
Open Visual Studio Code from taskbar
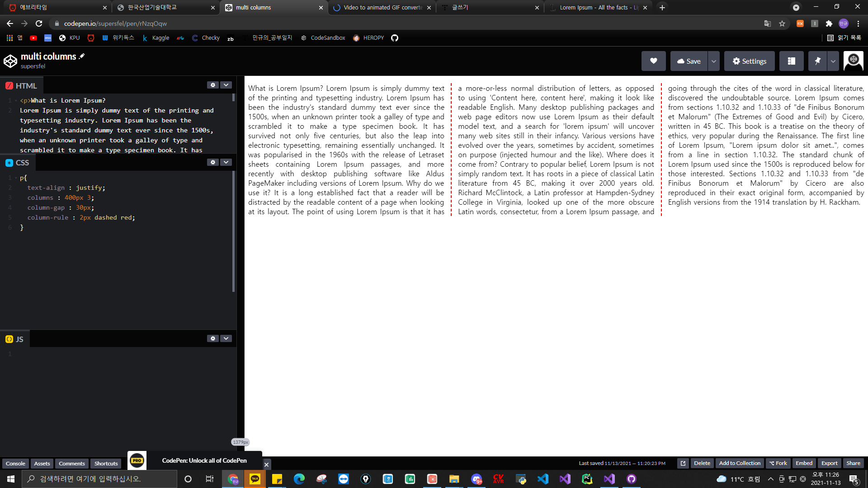543,479
